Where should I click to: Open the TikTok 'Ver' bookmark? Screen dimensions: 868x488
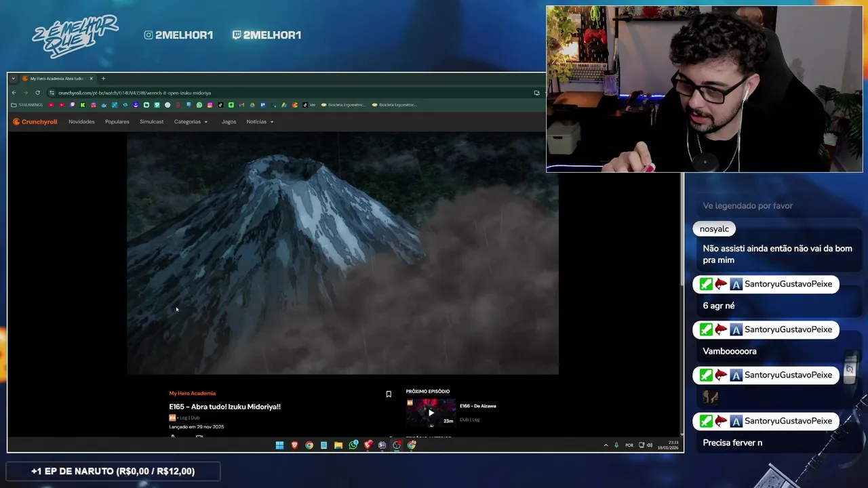pyautogui.click(x=309, y=105)
